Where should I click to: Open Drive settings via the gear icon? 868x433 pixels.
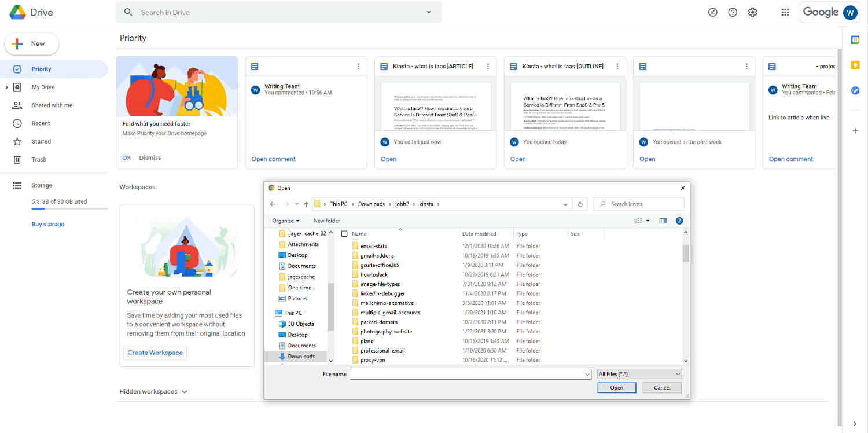click(x=752, y=12)
